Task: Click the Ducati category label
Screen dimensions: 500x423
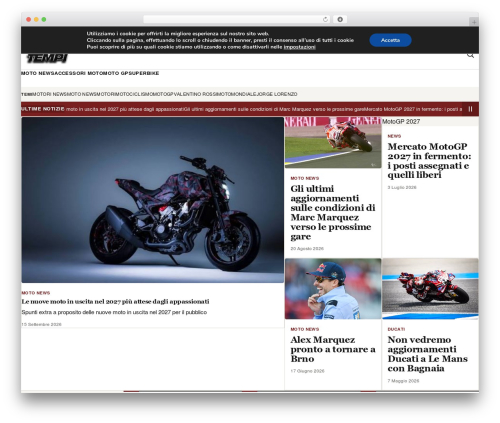Action: (396, 329)
